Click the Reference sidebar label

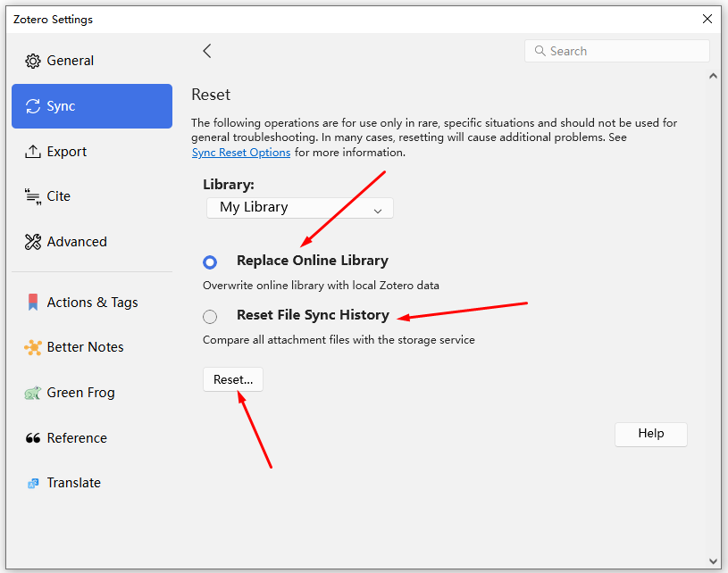tap(77, 438)
